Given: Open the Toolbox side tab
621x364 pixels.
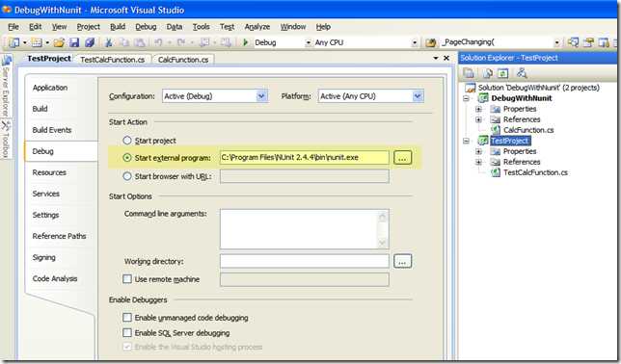Looking at the screenshot, I should (6, 140).
